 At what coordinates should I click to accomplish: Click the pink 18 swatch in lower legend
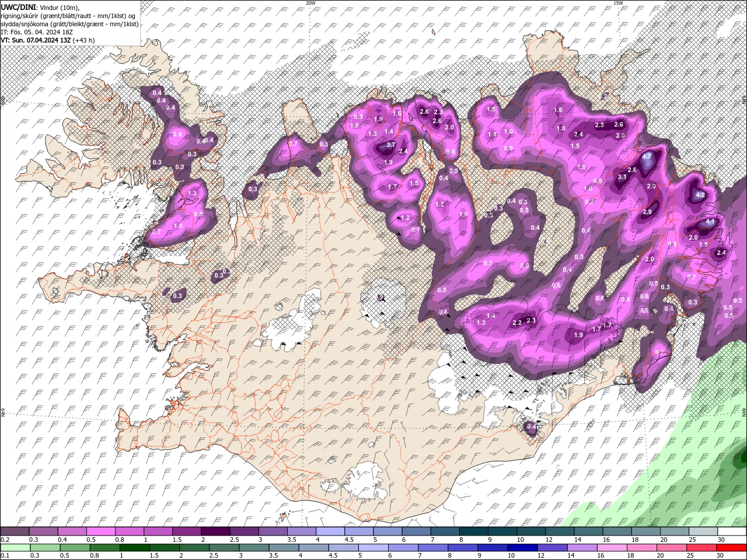point(642,548)
